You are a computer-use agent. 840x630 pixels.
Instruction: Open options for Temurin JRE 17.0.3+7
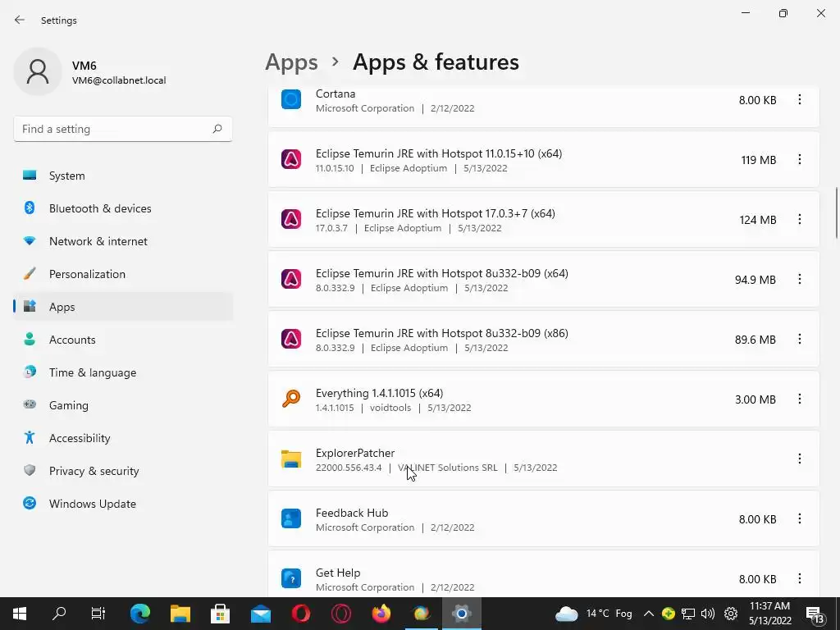click(x=799, y=220)
